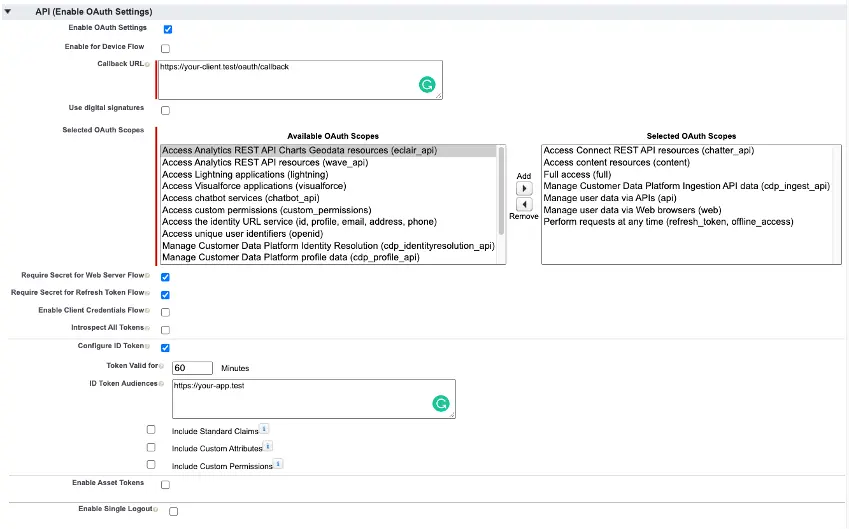
Task: Toggle Use digital signatures checkbox
Action: [x=166, y=110]
